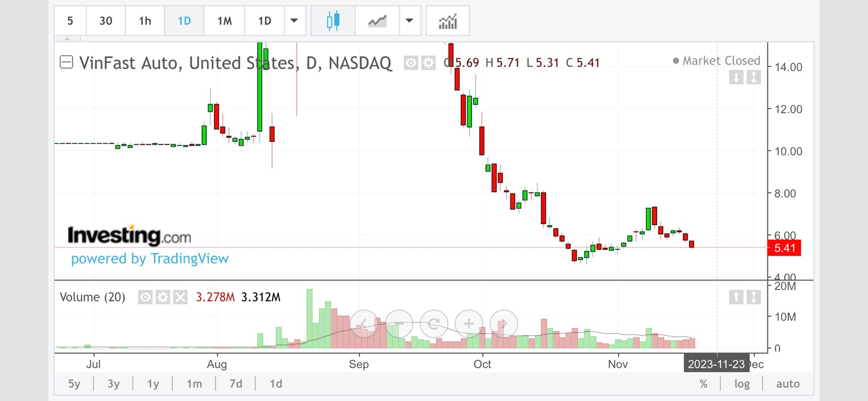The image size is (868, 401).
Task: Click the Sep label on time axis
Action: (359, 364)
